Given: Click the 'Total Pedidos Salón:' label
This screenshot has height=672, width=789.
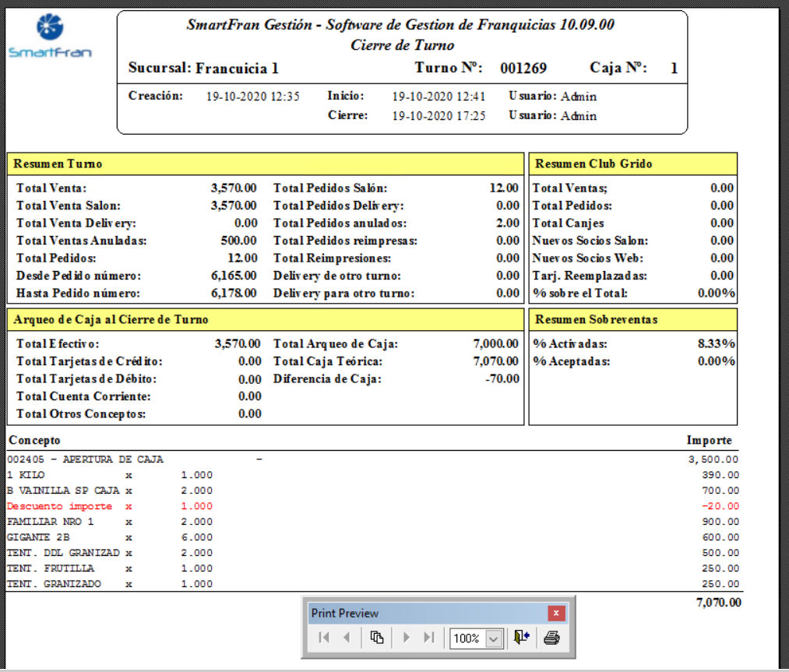Looking at the screenshot, I should point(330,188).
